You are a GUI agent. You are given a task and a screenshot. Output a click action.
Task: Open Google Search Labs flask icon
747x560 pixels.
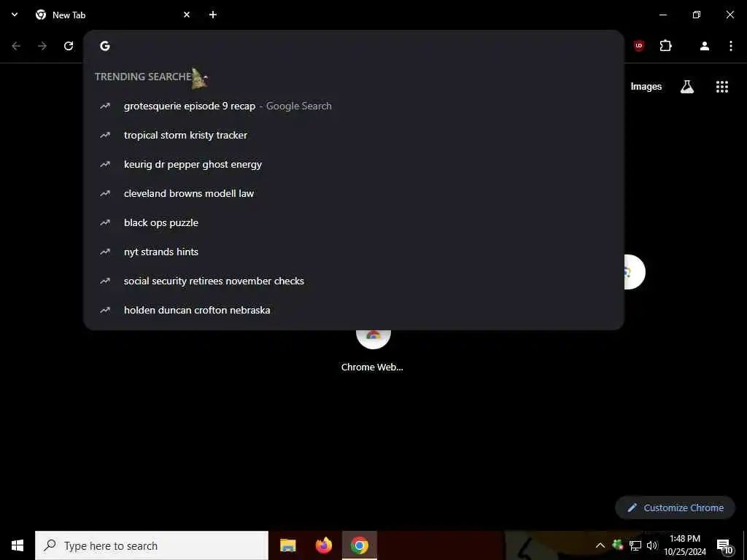coord(687,87)
